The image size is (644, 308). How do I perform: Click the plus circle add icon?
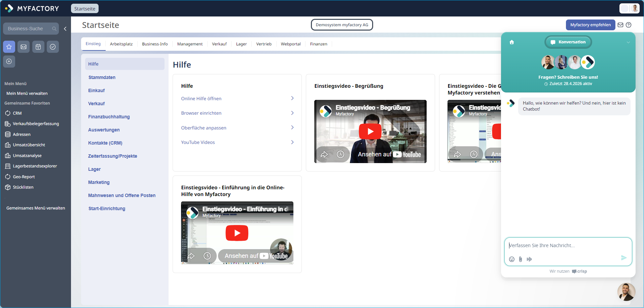tap(9, 62)
